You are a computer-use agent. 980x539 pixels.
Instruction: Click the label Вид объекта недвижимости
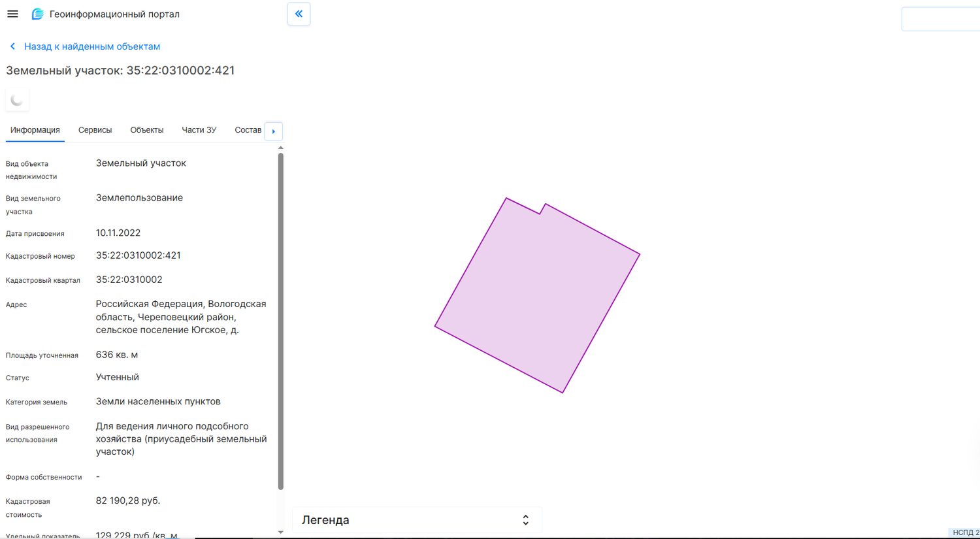click(x=31, y=170)
